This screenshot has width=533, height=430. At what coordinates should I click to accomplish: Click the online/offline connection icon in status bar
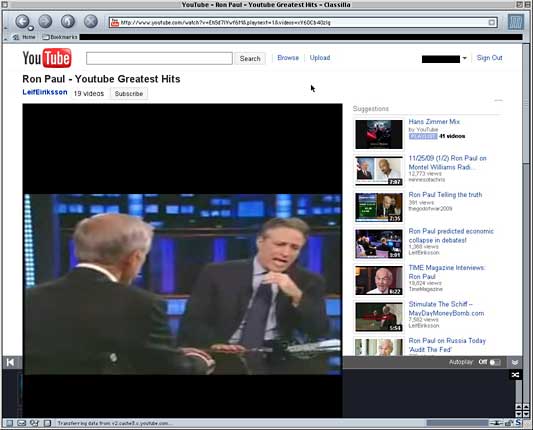click(497, 423)
